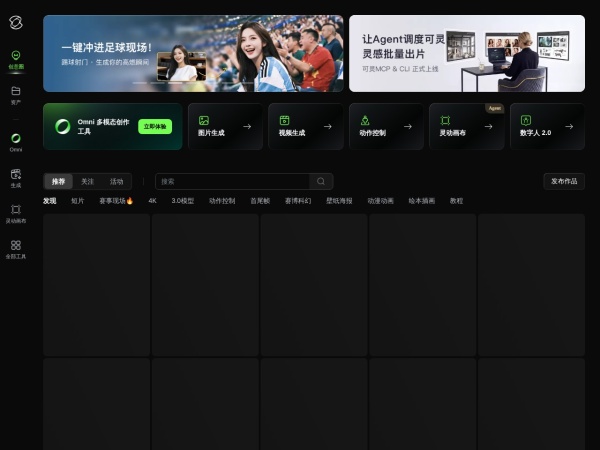Click the 立即体验 button
The height and width of the screenshot is (450, 600).
(x=155, y=126)
